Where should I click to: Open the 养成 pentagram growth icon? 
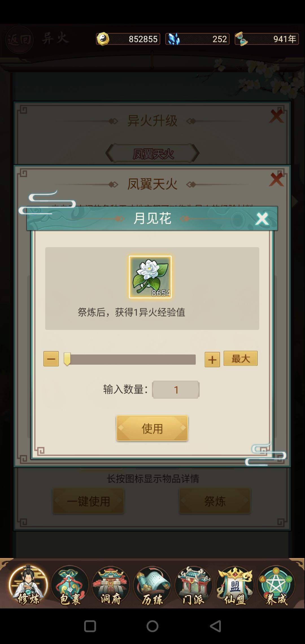(276, 586)
